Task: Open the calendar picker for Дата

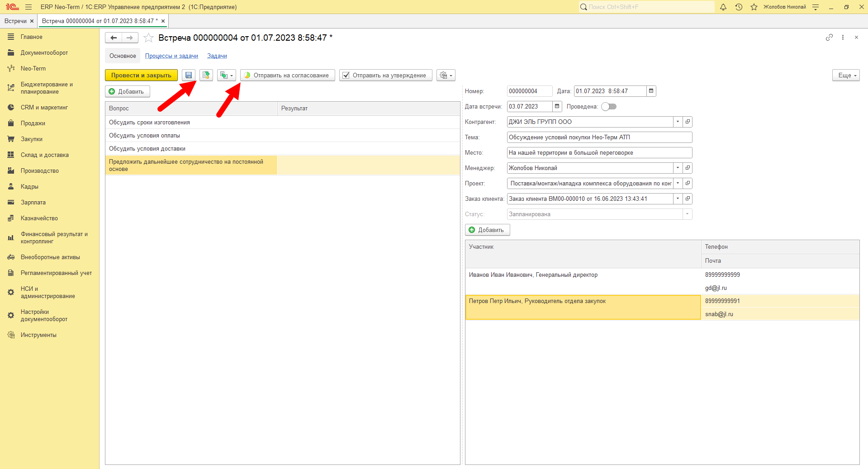Action: click(x=651, y=91)
